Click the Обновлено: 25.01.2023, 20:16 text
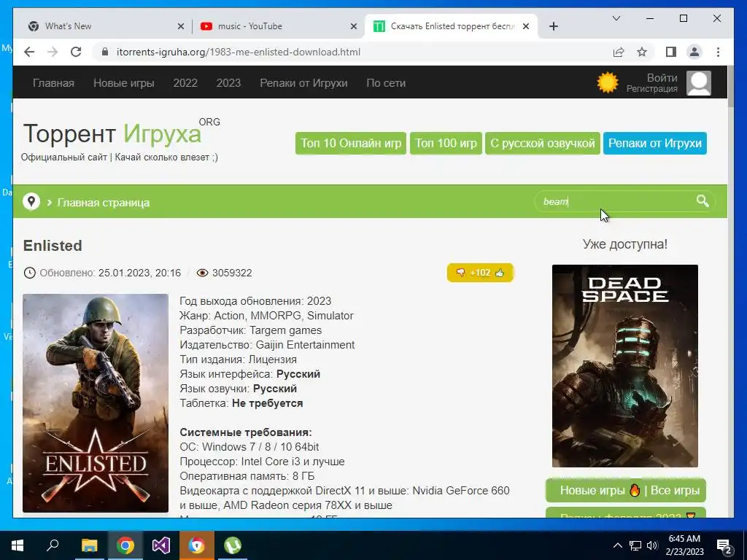747x560 pixels. point(110,273)
